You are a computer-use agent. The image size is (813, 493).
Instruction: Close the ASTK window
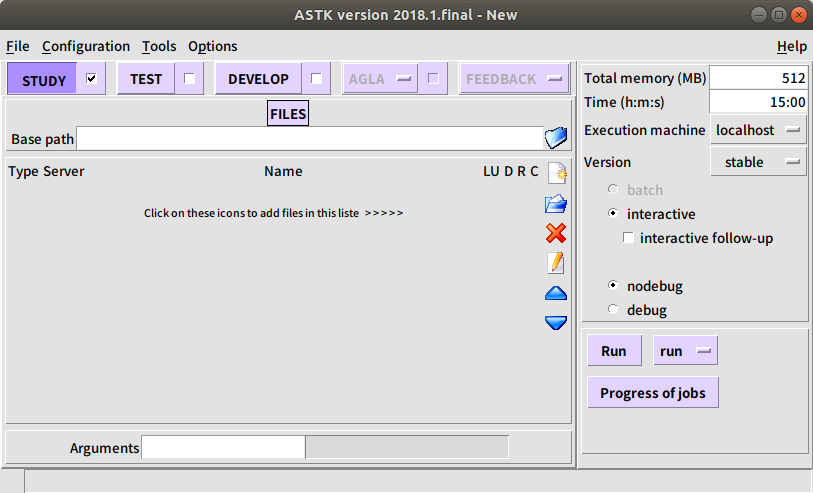[x=798, y=15]
